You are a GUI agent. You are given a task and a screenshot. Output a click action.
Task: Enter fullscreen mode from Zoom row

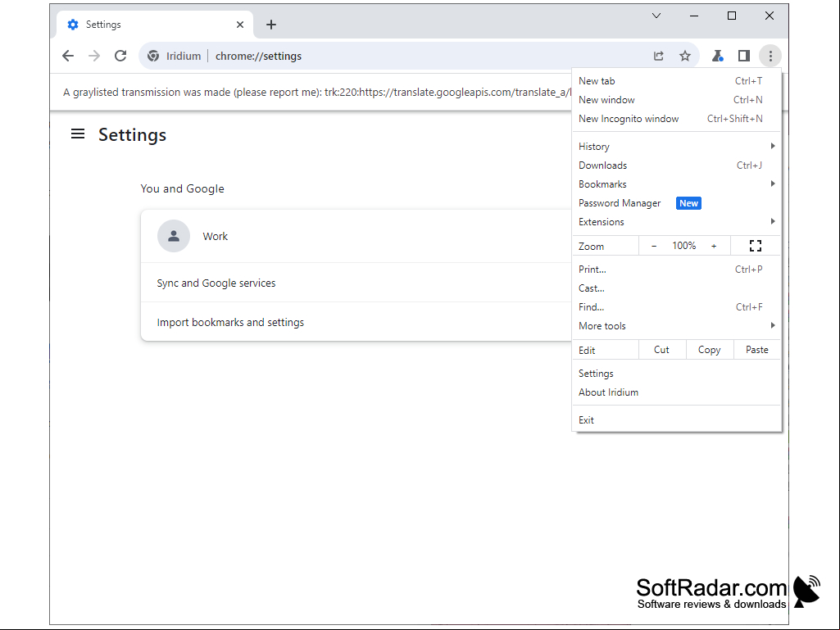click(x=756, y=246)
